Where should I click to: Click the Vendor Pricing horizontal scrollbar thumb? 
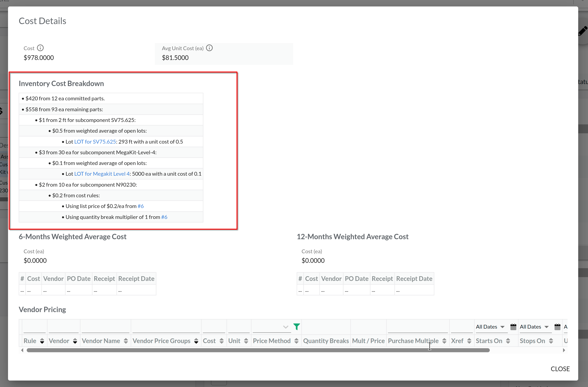click(x=258, y=350)
